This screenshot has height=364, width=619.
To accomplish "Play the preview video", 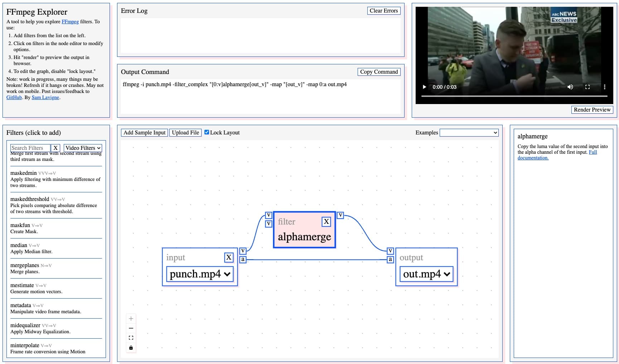I will coord(424,87).
